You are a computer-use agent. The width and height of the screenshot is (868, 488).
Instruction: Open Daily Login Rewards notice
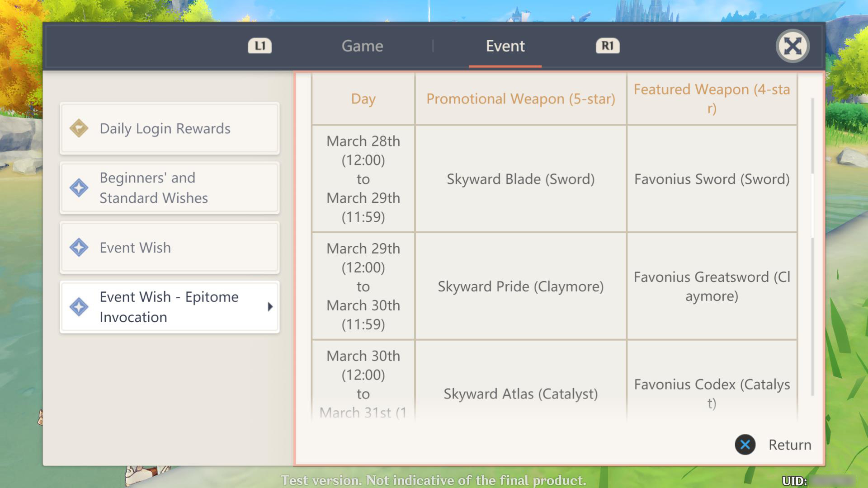(170, 128)
